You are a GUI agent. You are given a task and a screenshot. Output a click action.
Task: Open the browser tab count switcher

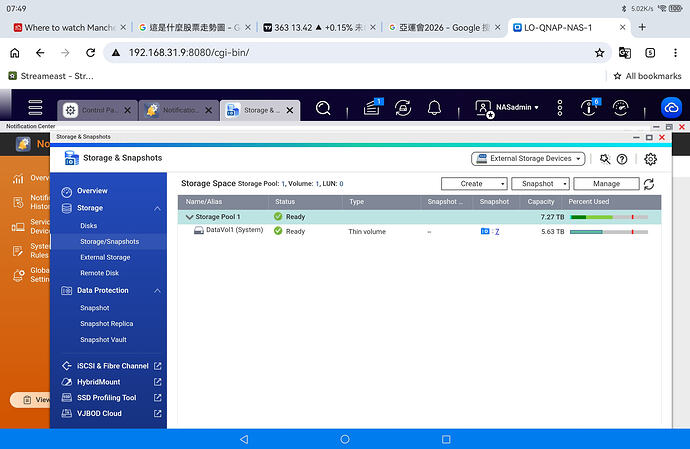(x=650, y=53)
